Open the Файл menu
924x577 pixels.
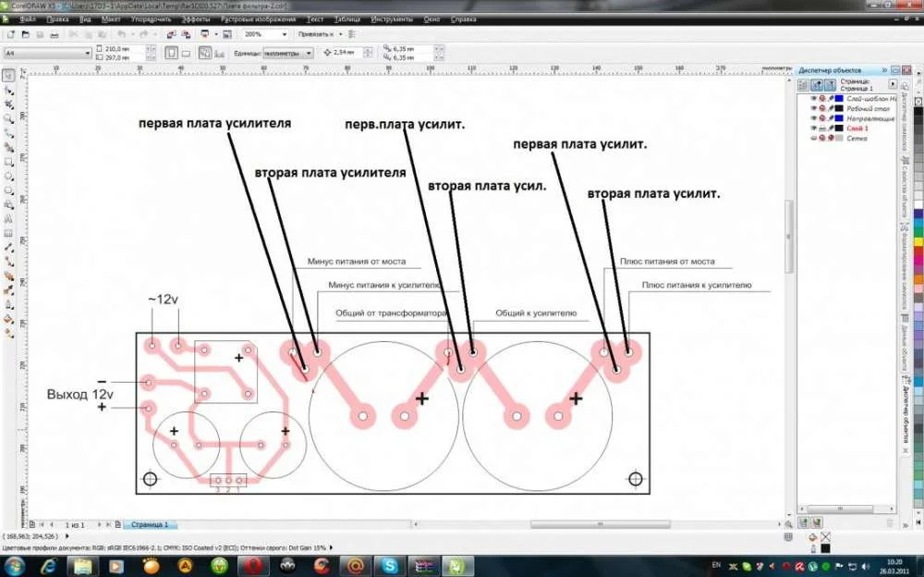[27, 19]
